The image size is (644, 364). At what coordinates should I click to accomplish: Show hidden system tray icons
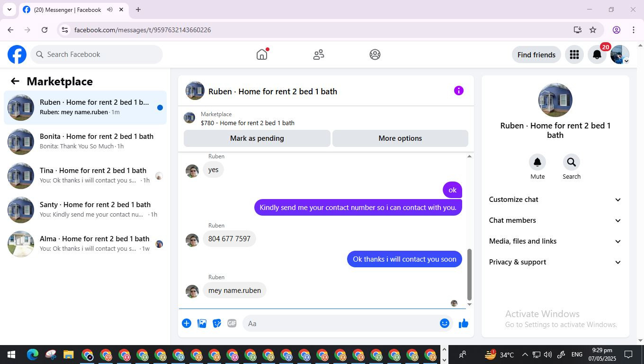tap(525, 355)
